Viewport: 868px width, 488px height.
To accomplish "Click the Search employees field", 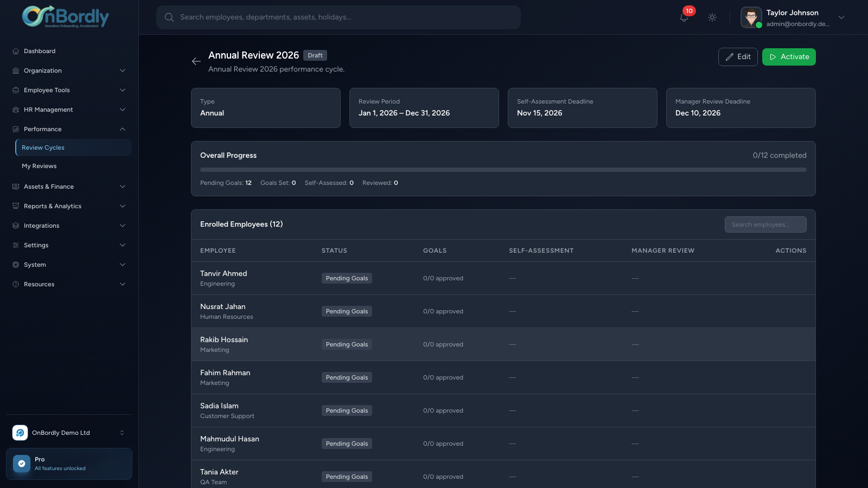I will click(765, 224).
